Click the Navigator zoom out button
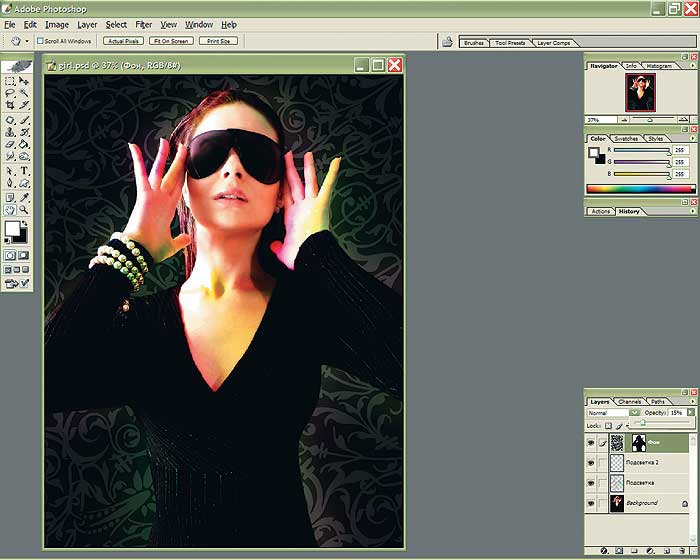The image size is (700, 560). (x=624, y=120)
